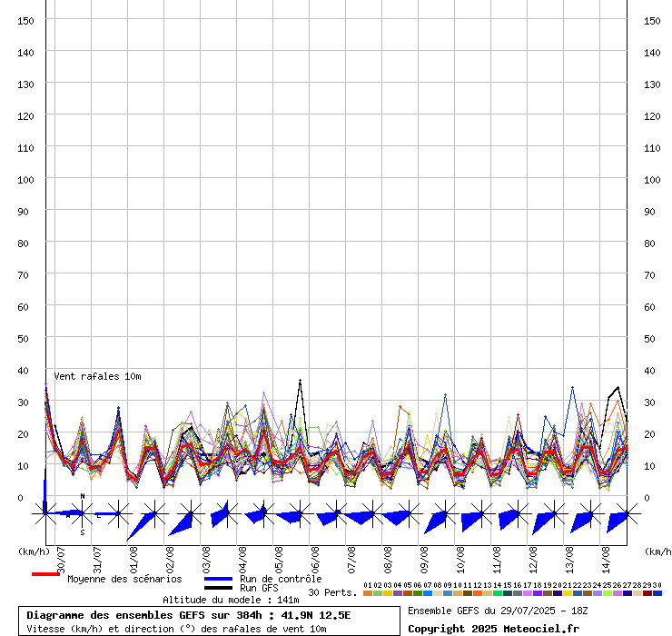Click the 31/07 date label
Image resolution: width=672 pixels, height=636 pixels.
pyautogui.click(x=97, y=560)
